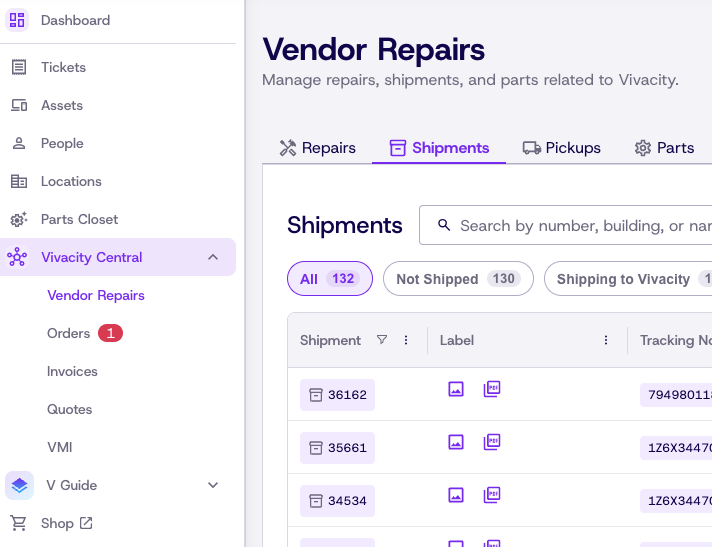712x547 pixels.
Task: Click the Tickets list icon
Action: [19, 67]
